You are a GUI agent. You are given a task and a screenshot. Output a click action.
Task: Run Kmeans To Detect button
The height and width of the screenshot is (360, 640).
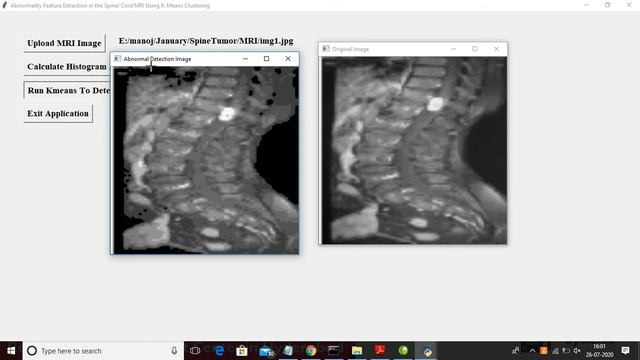click(67, 90)
